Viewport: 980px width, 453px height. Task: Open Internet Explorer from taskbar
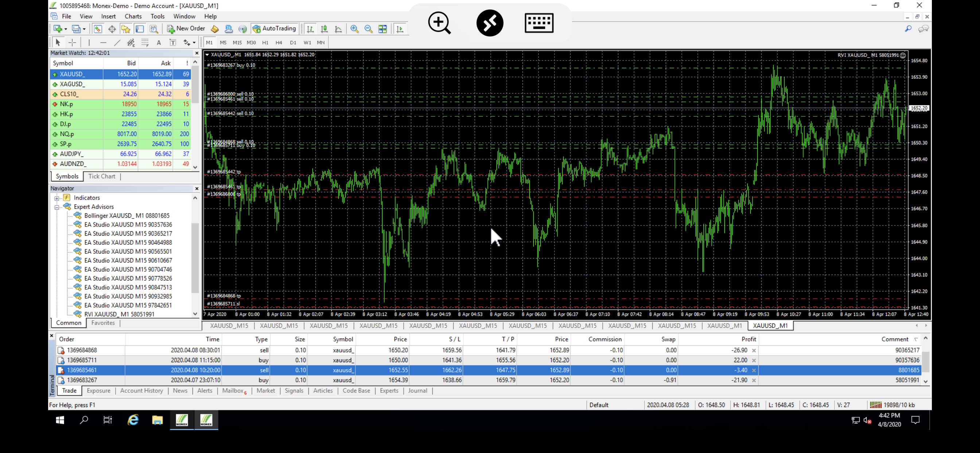(x=133, y=420)
